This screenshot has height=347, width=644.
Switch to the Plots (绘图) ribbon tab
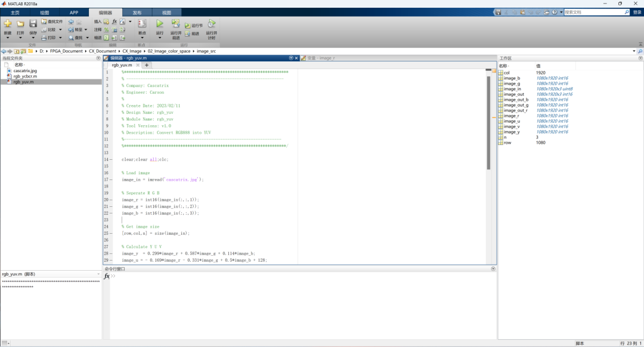(45, 12)
